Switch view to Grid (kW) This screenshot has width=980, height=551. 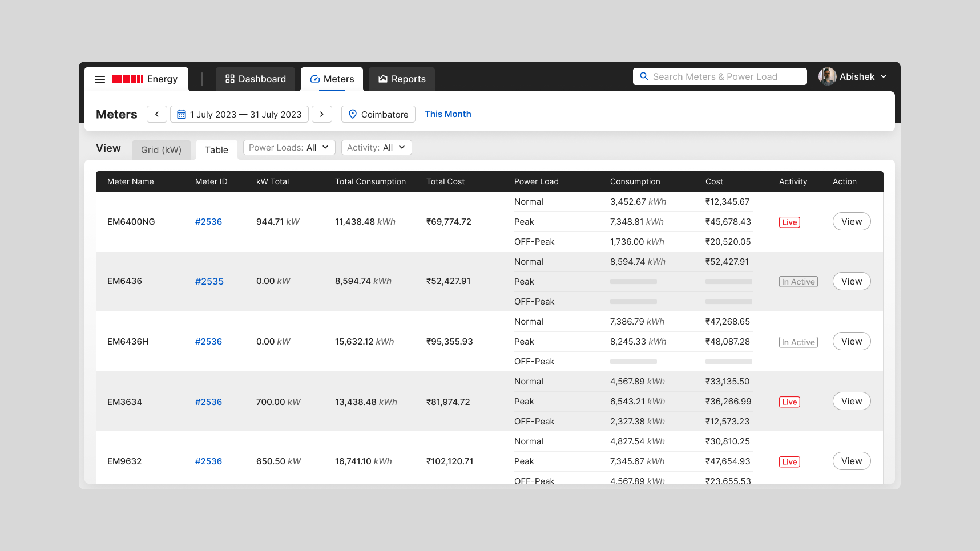pos(162,149)
